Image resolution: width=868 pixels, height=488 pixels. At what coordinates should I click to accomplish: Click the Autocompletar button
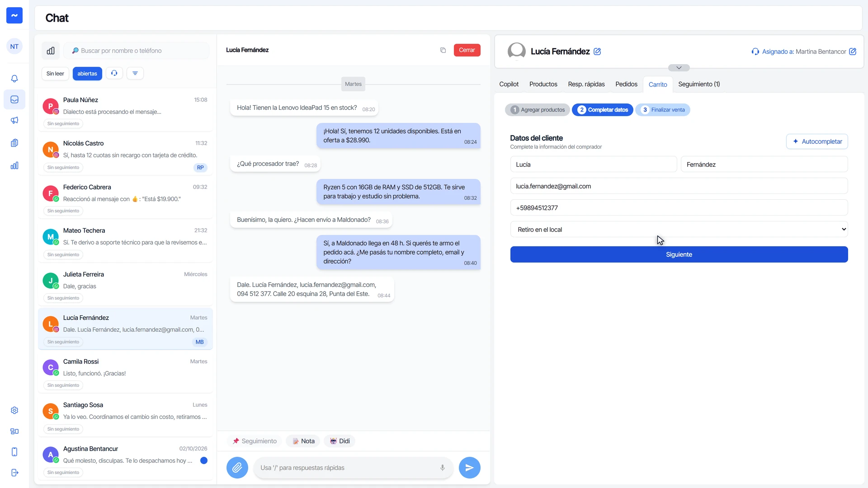coord(817,141)
